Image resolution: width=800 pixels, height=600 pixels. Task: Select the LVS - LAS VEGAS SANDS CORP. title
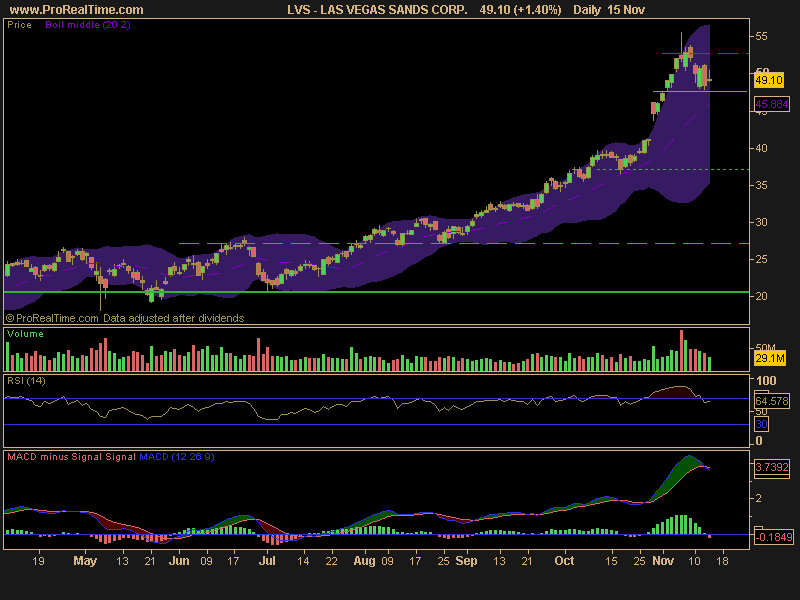tap(377, 10)
